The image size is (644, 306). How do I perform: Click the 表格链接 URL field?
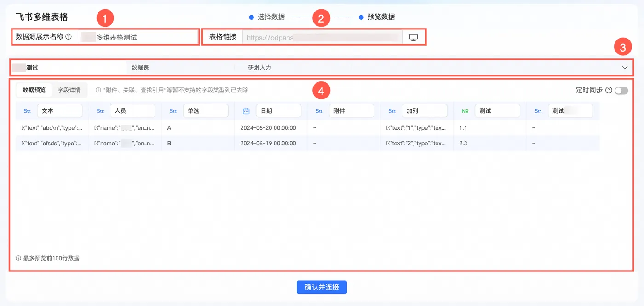tap(322, 37)
